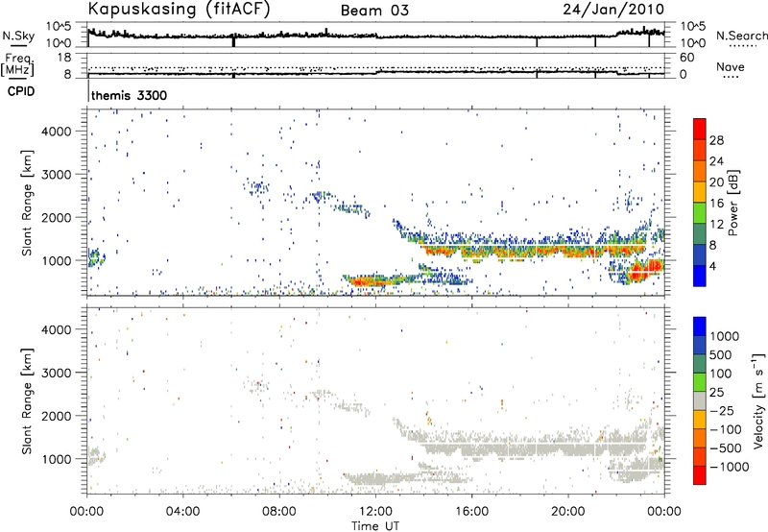The height and width of the screenshot is (532, 768).
Task: Select the "Time UT" axis title
Action: tap(375, 525)
